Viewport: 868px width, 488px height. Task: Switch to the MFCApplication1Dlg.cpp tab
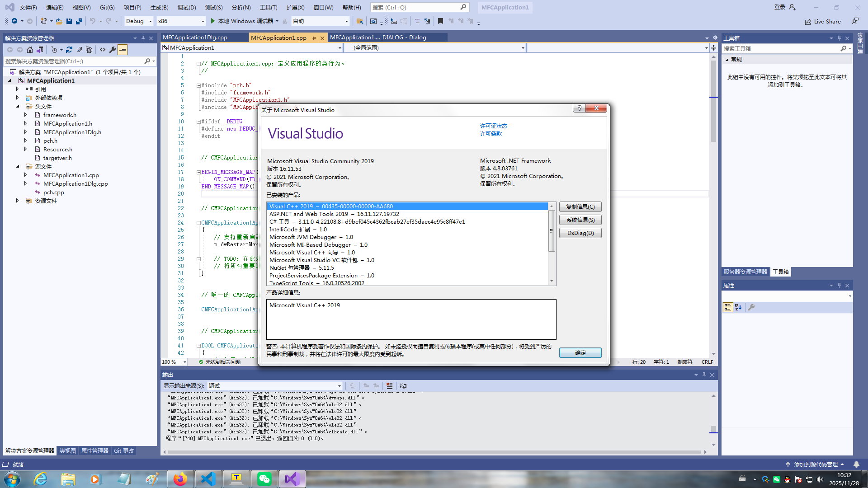pos(195,38)
